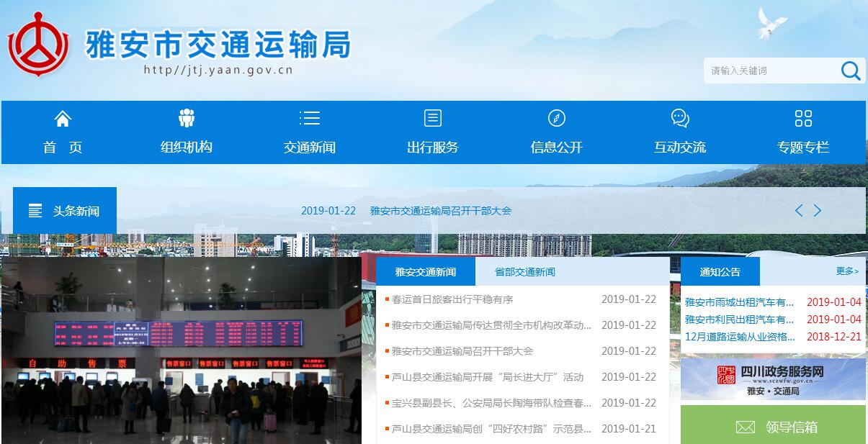Switch to the 雅安交通新闻 tab

pos(426,272)
